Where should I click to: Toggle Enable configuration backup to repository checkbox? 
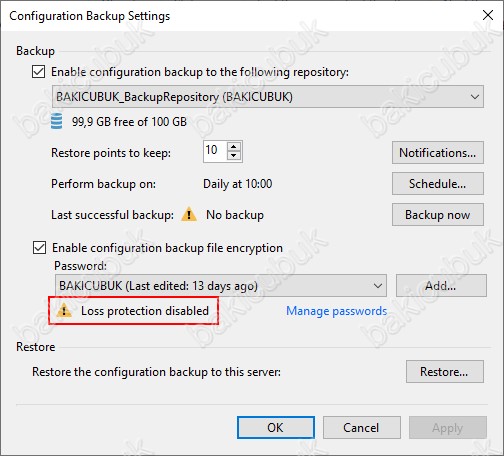click(x=38, y=72)
